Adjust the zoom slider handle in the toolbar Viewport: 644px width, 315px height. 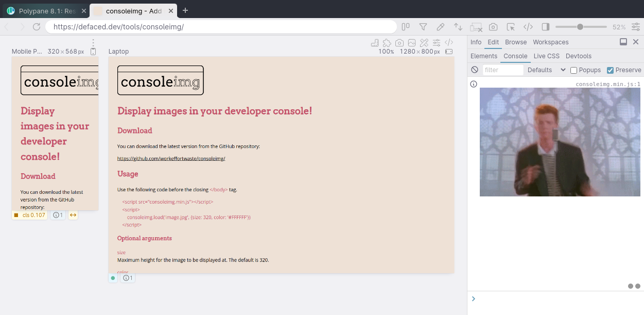[580, 27]
